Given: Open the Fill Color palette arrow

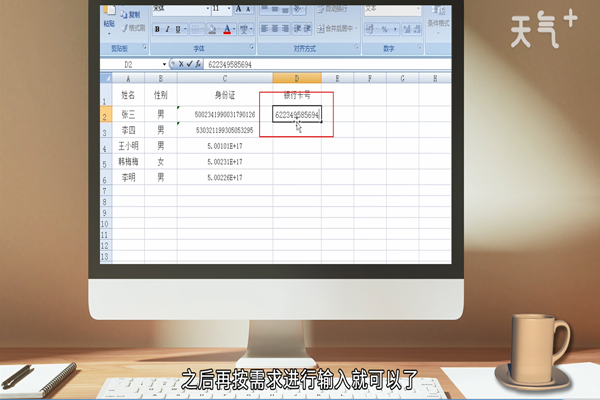Looking at the screenshot, I should 219,29.
